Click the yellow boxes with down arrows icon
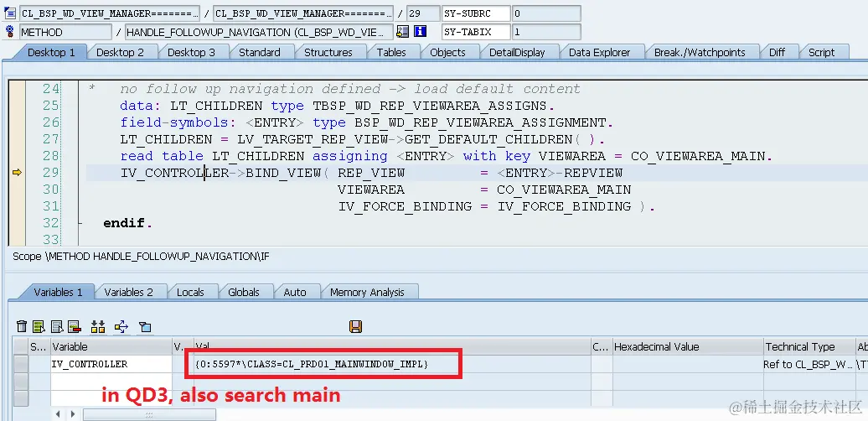 tap(98, 326)
